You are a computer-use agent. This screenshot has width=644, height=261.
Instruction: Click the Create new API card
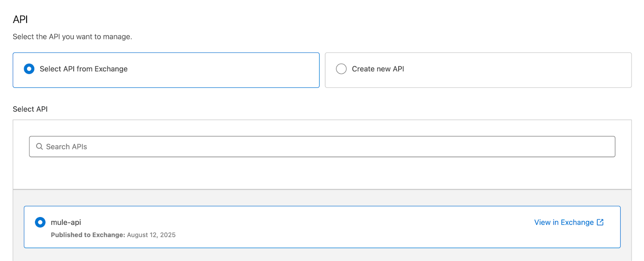478,70
